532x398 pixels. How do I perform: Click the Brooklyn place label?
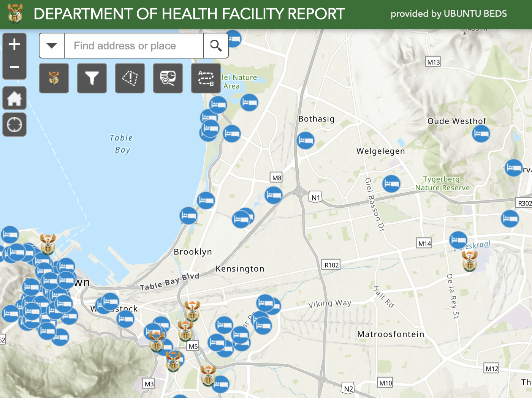tap(193, 252)
